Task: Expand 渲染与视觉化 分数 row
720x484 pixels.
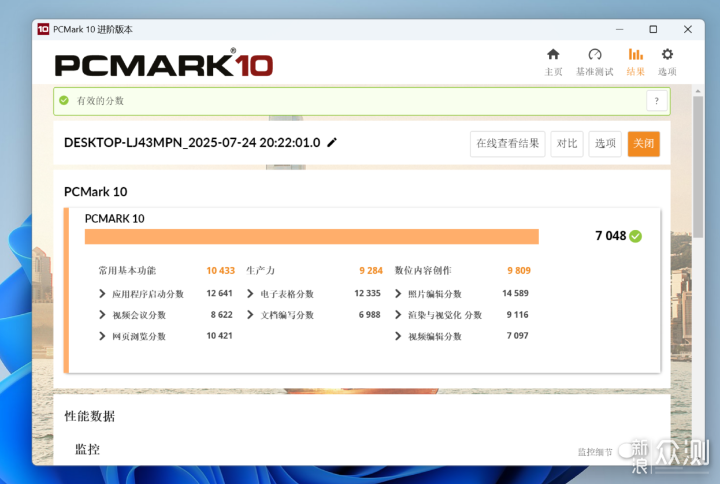Action: (398, 315)
